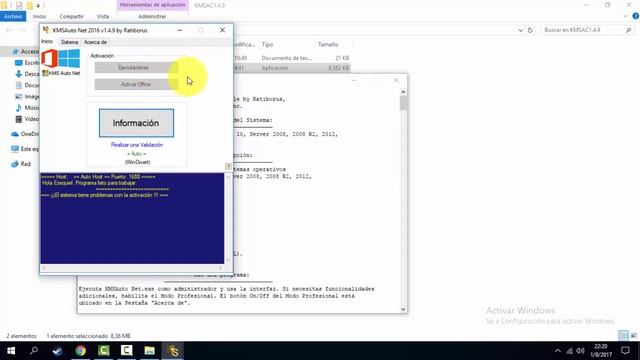Open Imágenes folder in Explorer sidebar
Viewport: 640px width, 360px height.
click(x=27, y=96)
